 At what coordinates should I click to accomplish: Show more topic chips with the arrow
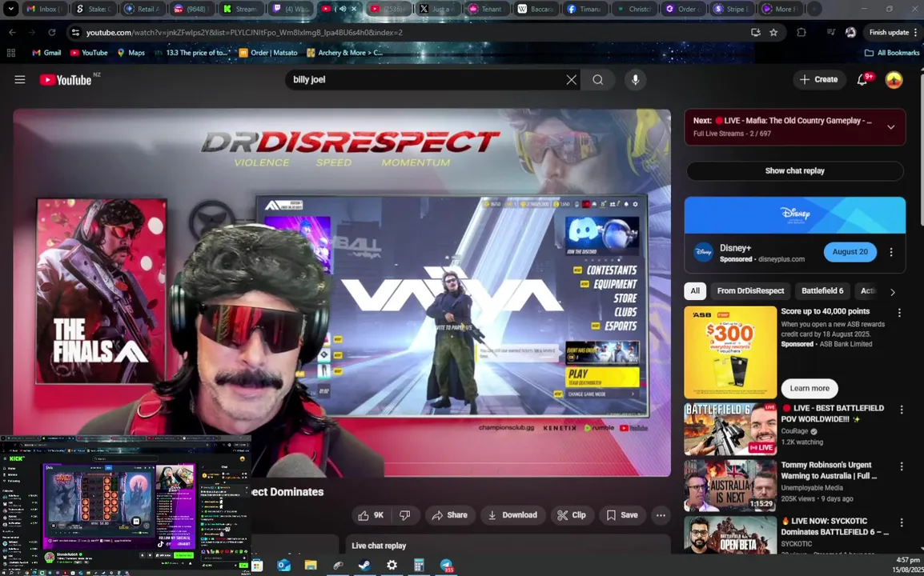tap(893, 291)
